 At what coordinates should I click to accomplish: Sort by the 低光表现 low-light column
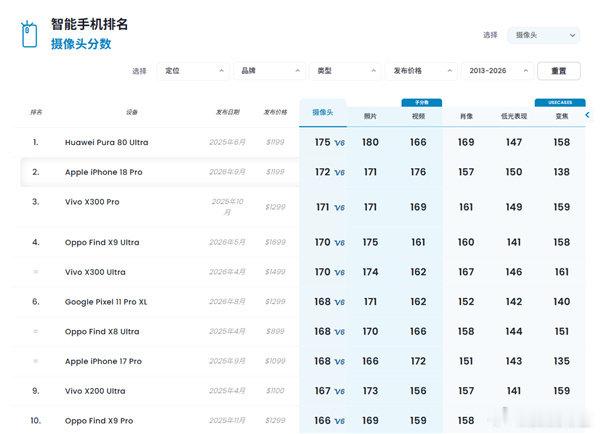tap(514, 116)
